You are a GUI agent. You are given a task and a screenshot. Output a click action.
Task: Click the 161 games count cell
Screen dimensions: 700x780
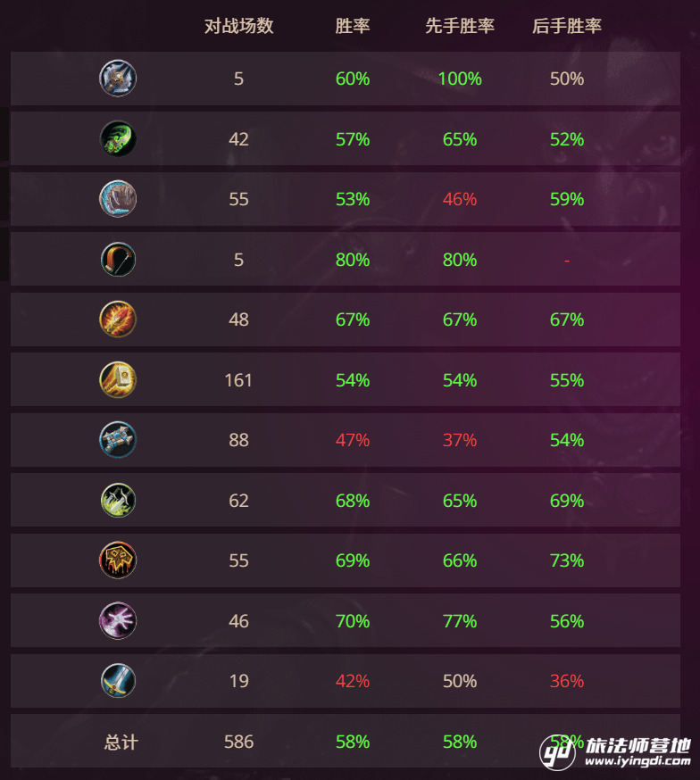click(x=238, y=380)
